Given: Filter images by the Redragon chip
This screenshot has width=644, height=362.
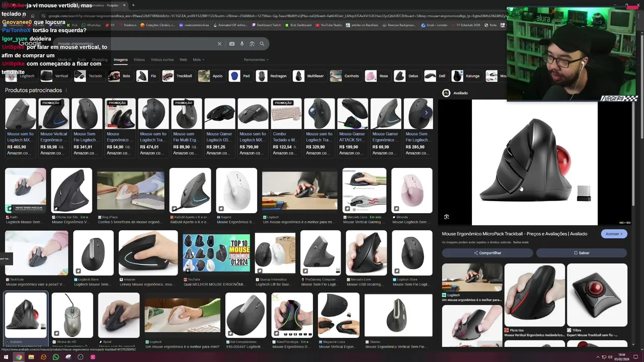Looking at the screenshot, I should coord(272,76).
